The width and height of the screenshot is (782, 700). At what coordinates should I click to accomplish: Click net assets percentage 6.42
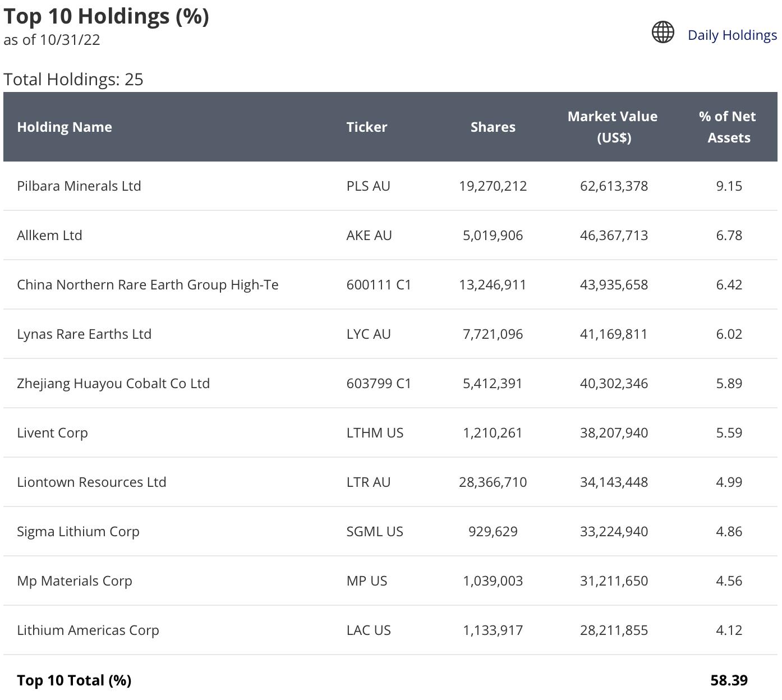(x=729, y=284)
